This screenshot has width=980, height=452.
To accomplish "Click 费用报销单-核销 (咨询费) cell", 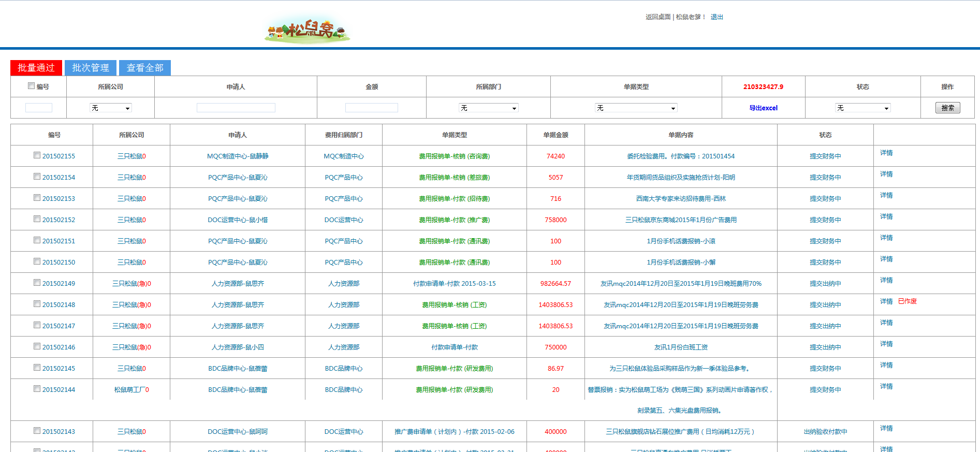I will (455, 156).
